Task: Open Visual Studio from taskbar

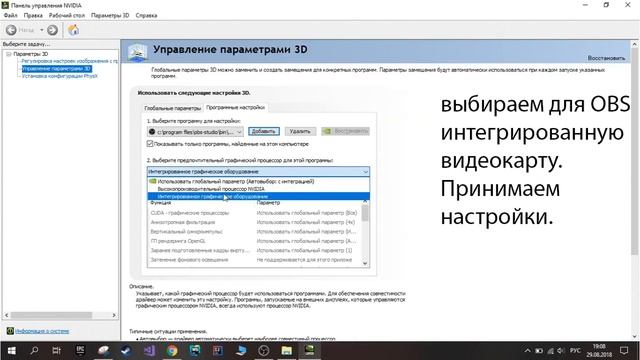Action: pyautogui.click(x=149, y=351)
